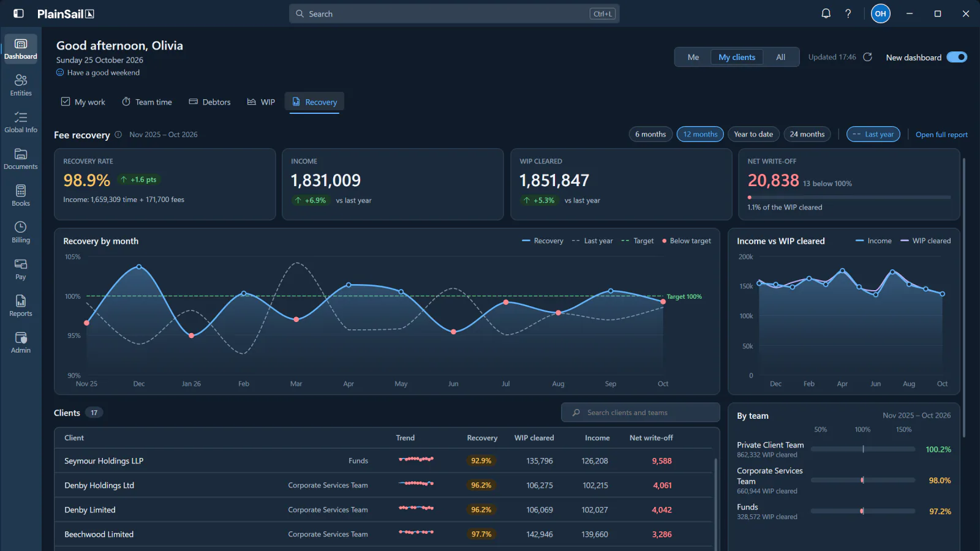Viewport: 980px width, 551px height.
Task: Open the Dashboard sidebar icon
Action: pyautogui.click(x=21, y=48)
